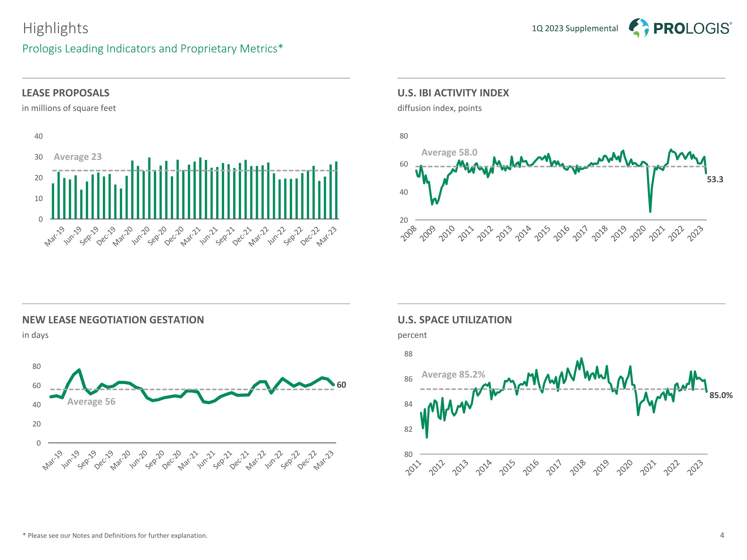Click the LEASE PROPOSALS chart heading
Viewport: 747px width, 560px height.
coord(65,93)
